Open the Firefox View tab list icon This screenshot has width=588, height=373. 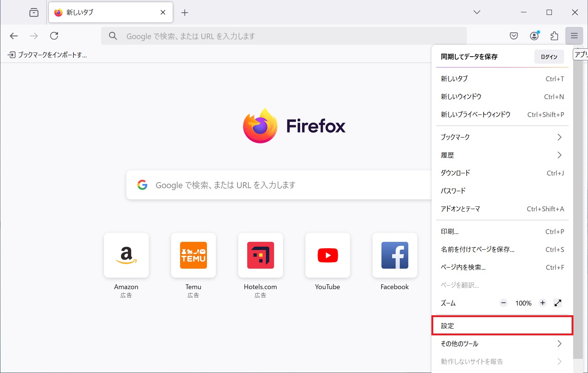[x=34, y=12]
